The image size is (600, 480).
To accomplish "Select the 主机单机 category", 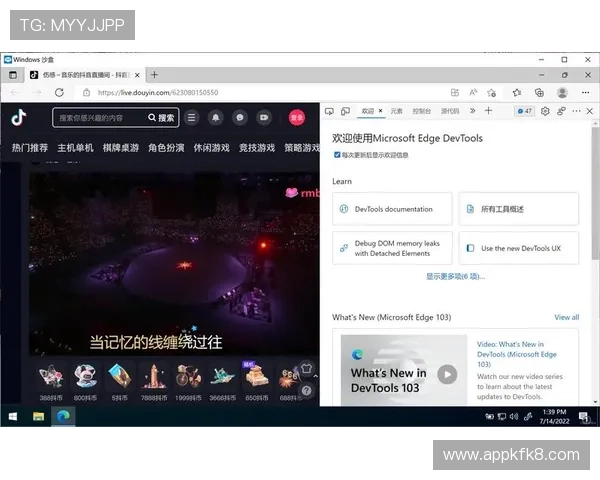I will [75, 148].
